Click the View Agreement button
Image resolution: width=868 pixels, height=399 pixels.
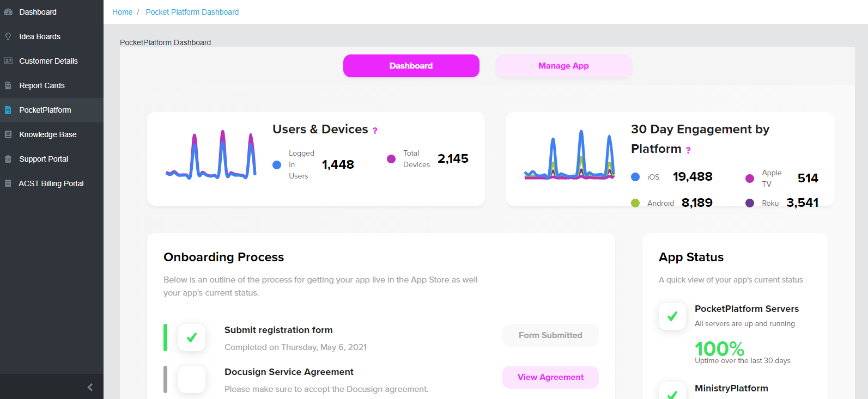tap(550, 377)
